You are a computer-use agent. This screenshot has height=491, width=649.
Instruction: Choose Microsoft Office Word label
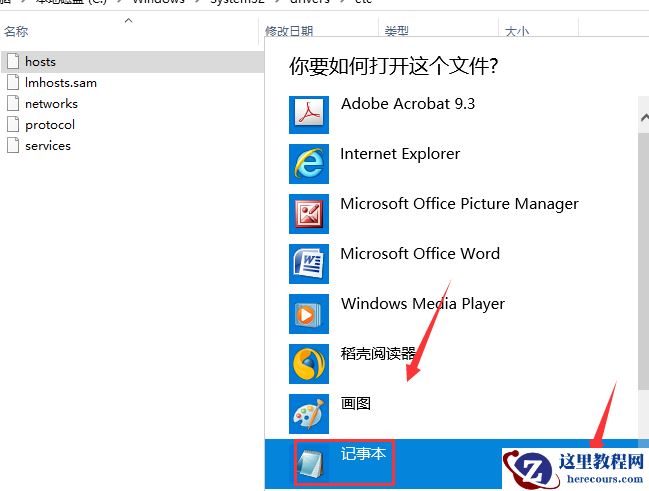point(420,253)
